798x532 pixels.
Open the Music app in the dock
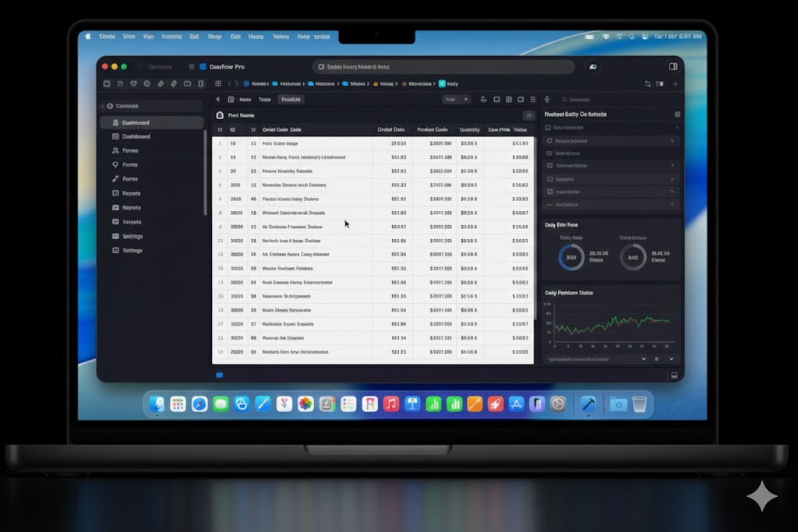391,404
